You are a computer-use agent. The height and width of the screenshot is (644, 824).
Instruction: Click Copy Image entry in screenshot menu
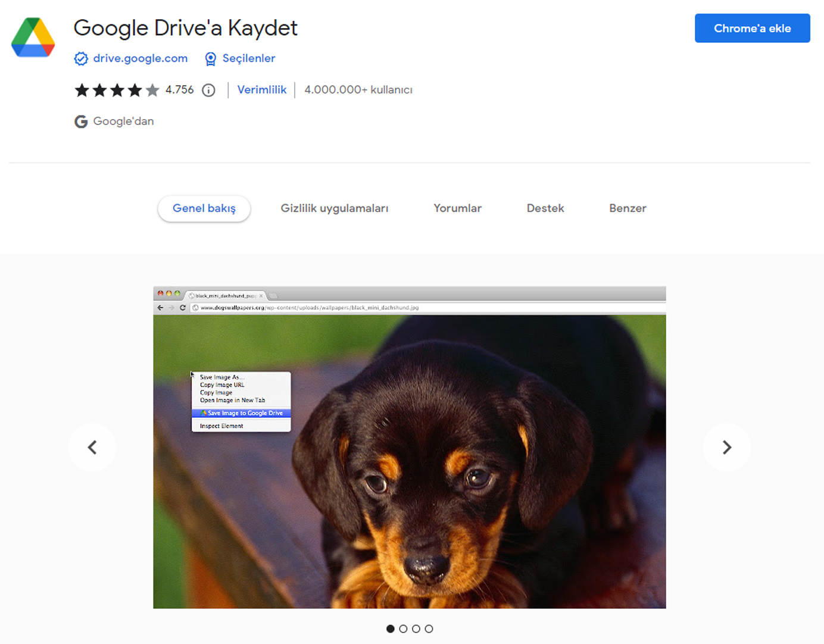click(x=216, y=393)
